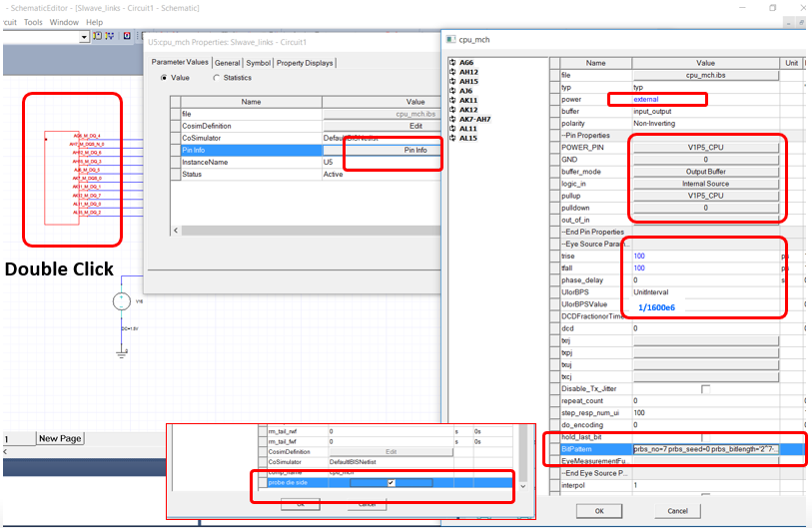Click the InstanceName value U5
The height and width of the screenshot is (528, 812).
coord(382,162)
